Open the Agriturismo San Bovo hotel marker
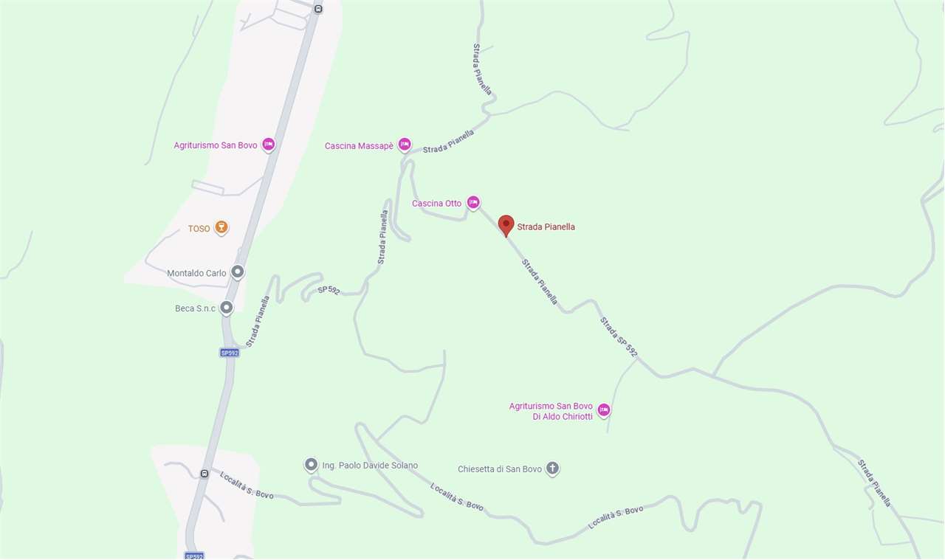 (x=269, y=145)
